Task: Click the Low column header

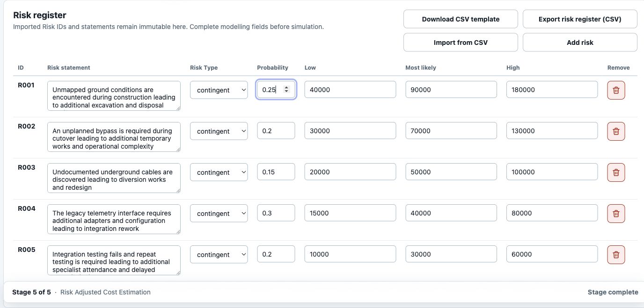Action: point(310,68)
